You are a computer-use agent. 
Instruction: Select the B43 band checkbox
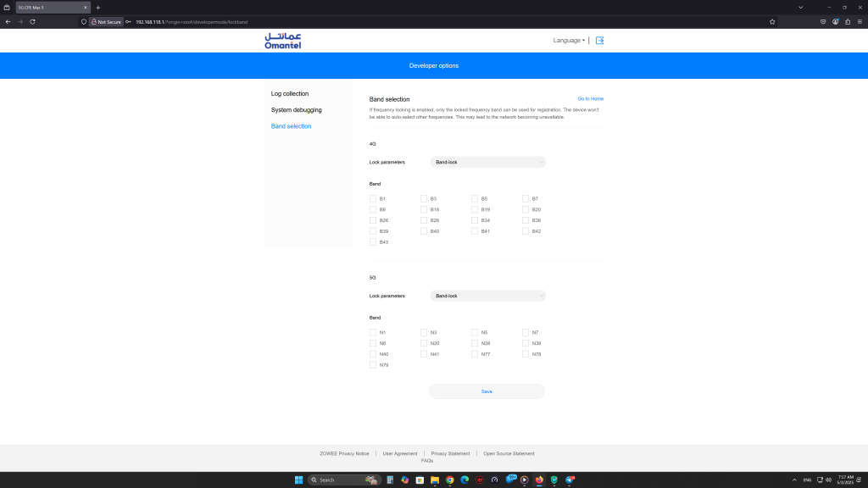[x=373, y=241]
